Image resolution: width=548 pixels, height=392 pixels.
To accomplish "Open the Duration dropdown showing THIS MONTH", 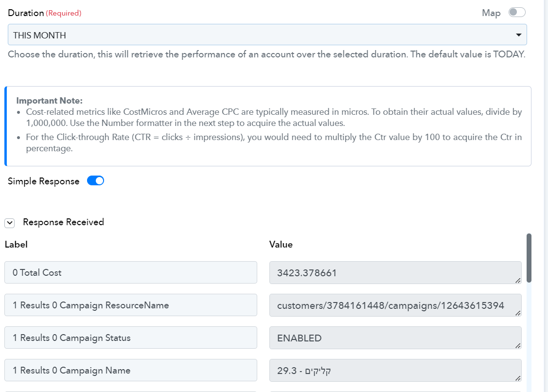I will click(267, 35).
